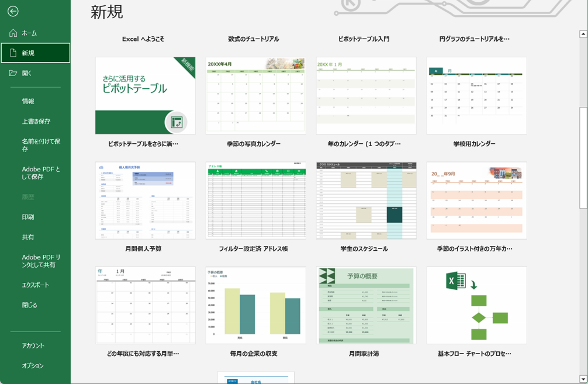Open 季節の写真カレンダー template thumbnail

[256, 96]
